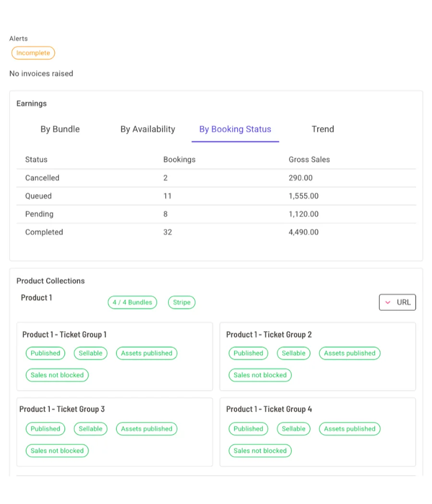
Task: Click Assets published badge in Ticket Group 4
Action: pyautogui.click(x=349, y=429)
